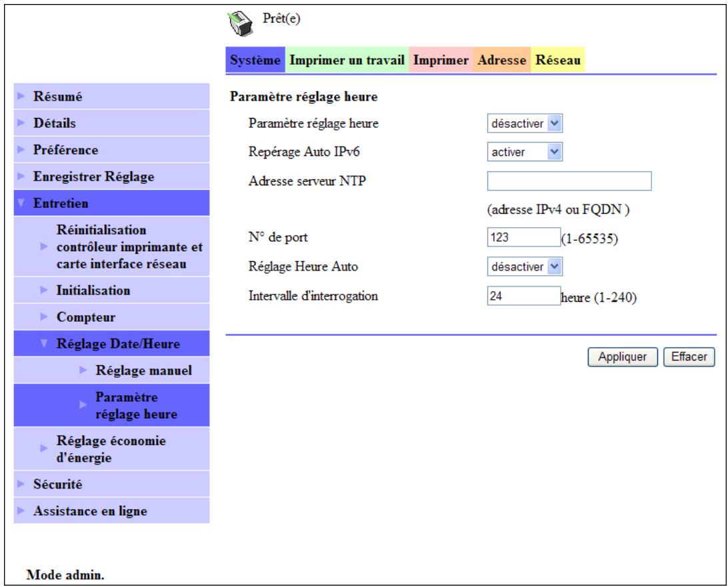Click the Effacer button
728x587 pixels.
(x=689, y=357)
